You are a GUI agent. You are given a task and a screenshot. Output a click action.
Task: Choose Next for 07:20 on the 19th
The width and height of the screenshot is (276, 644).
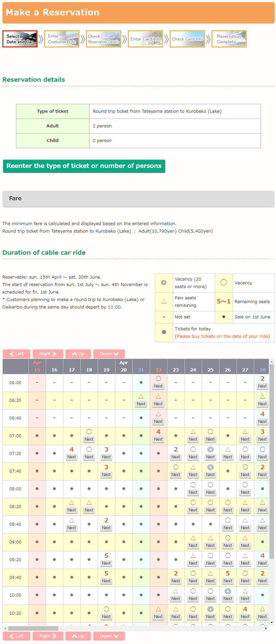coord(106,457)
